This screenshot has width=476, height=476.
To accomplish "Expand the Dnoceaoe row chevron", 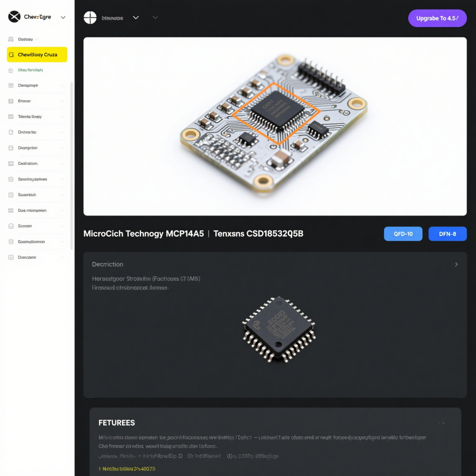I will (x=62, y=257).
